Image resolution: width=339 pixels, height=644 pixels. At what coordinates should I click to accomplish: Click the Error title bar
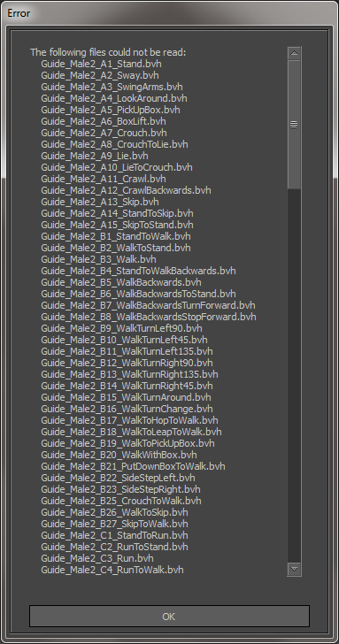pyautogui.click(x=169, y=12)
